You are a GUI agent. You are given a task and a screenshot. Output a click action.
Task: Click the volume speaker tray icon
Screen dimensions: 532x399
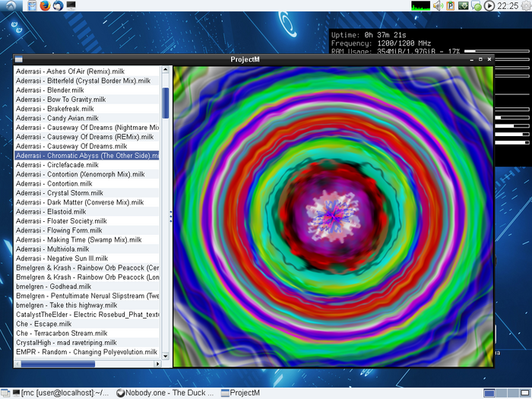439,6
